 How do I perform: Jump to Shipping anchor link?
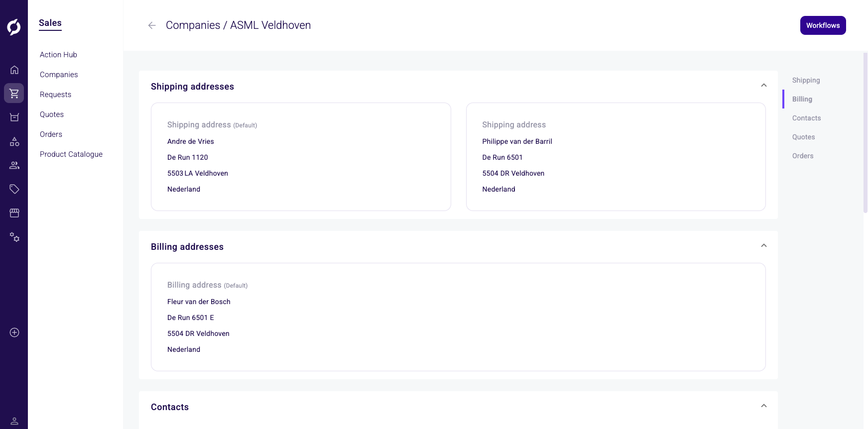pos(806,80)
